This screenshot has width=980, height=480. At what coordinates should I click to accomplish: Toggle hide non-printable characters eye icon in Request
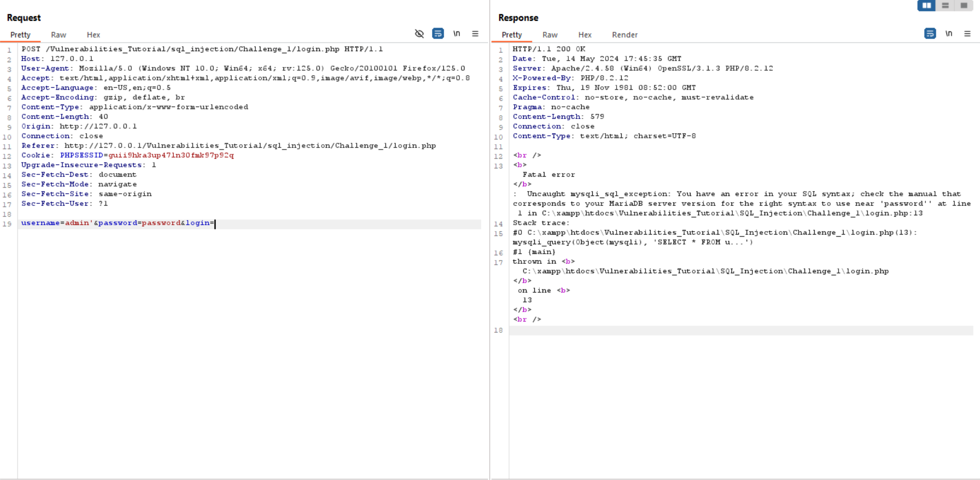(419, 34)
